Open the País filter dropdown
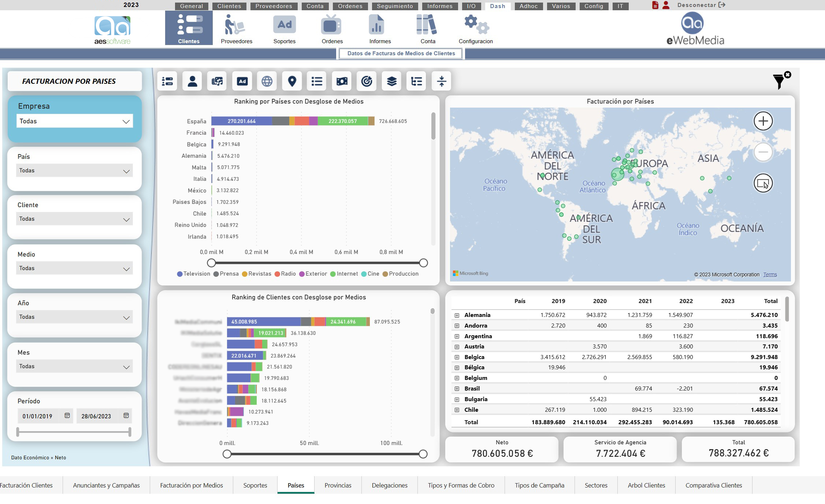 click(74, 171)
